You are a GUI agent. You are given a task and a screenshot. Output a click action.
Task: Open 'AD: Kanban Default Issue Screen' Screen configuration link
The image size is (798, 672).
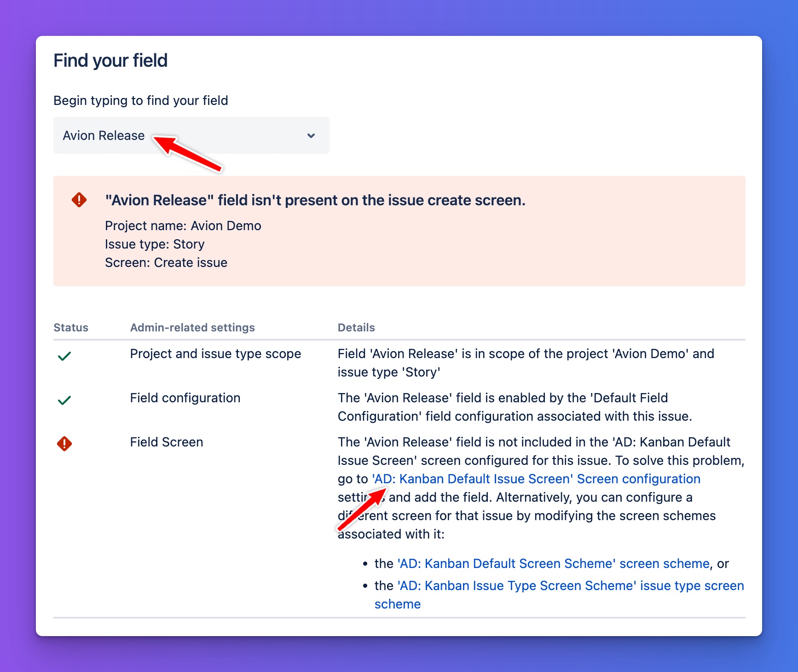[x=536, y=479]
